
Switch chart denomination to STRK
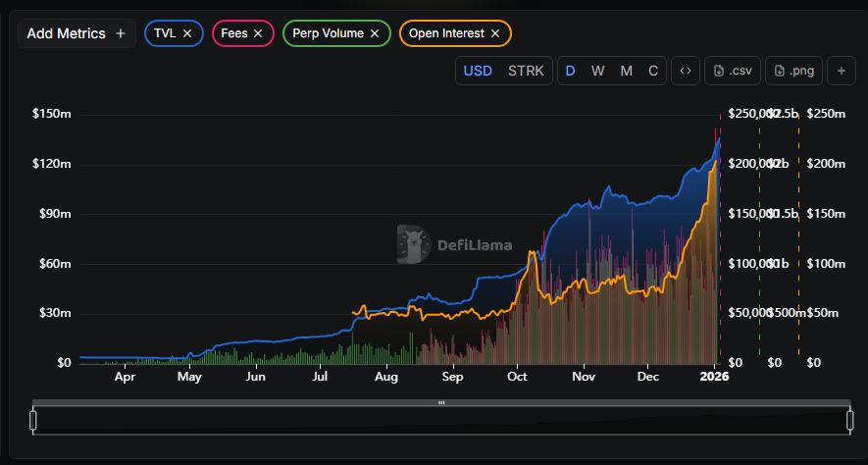coord(526,71)
